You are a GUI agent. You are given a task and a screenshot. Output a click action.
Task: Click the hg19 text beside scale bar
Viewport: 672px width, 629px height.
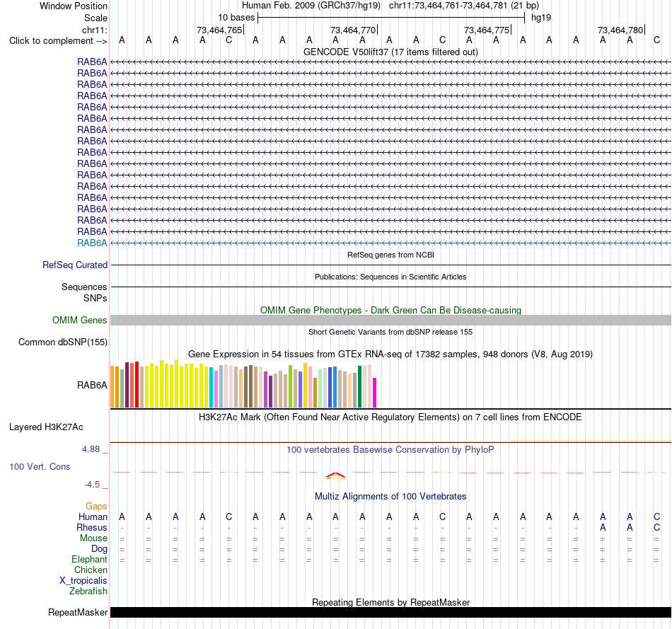coord(541,18)
